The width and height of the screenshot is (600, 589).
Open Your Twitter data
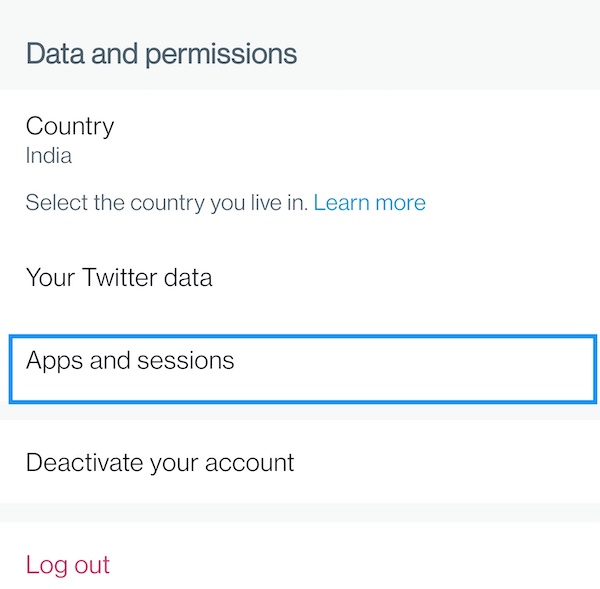[119, 277]
